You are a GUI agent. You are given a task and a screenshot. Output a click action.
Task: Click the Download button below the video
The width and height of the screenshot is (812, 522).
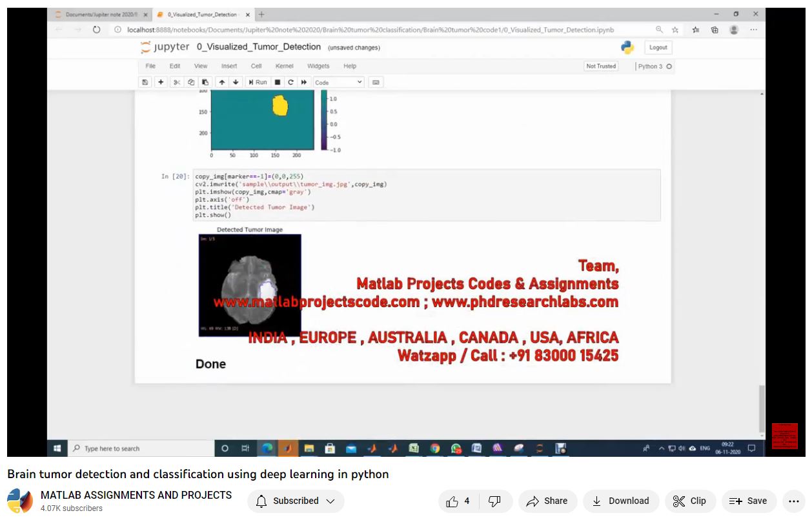[x=620, y=501]
